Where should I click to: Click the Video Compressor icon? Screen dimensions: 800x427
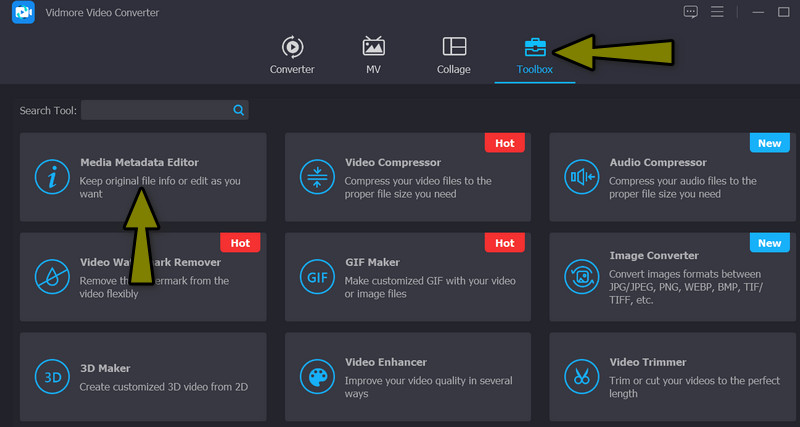[x=317, y=176]
